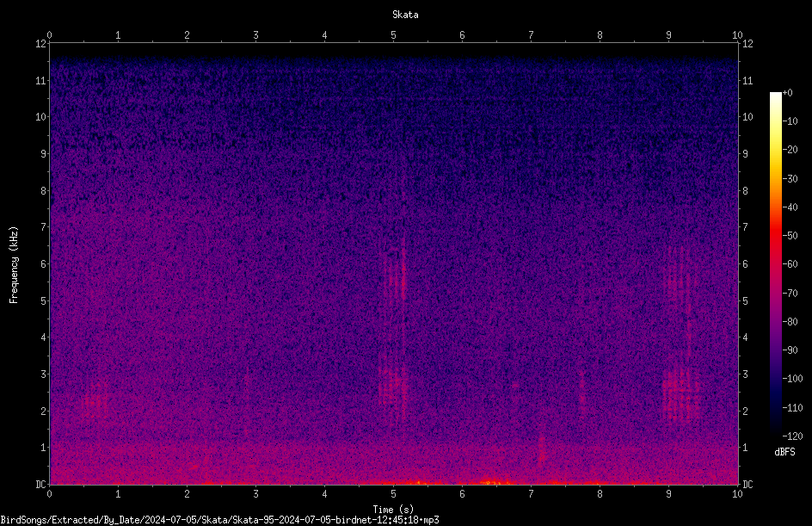Viewport: 812px width, 526px height.
Task: Click '3' on the right frequency axis
Action: [x=745, y=374]
